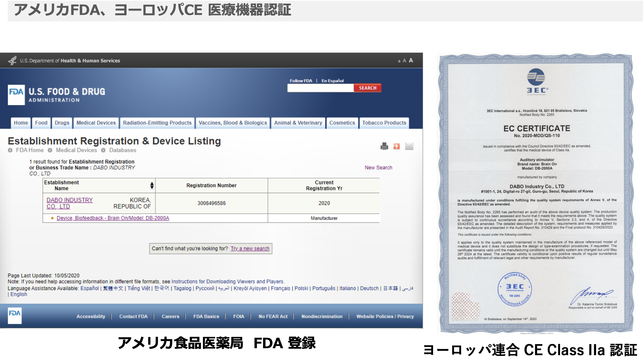Open the Drugs tab
Screen dimensions: 644x364
[x=62, y=123]
